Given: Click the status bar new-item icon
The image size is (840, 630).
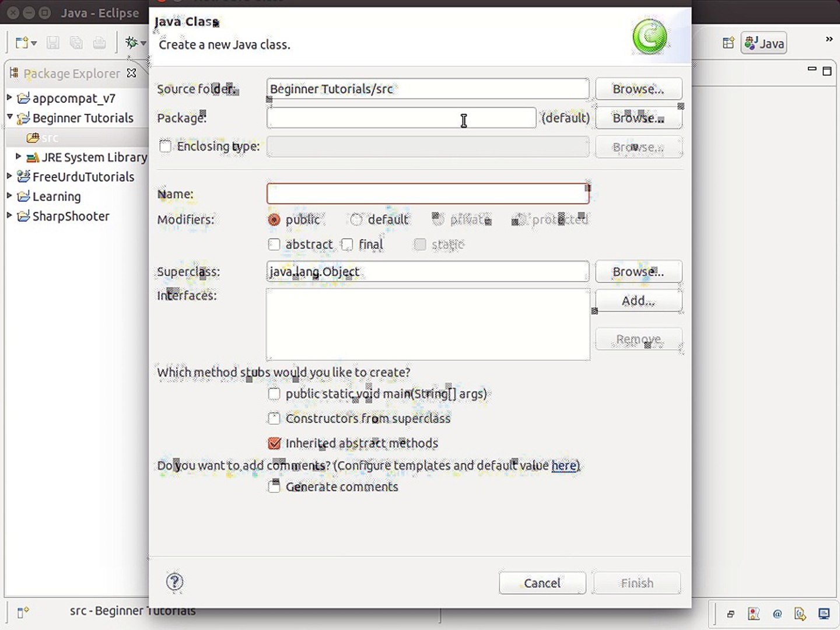Looking at the screenshot, I should [23, 612].
